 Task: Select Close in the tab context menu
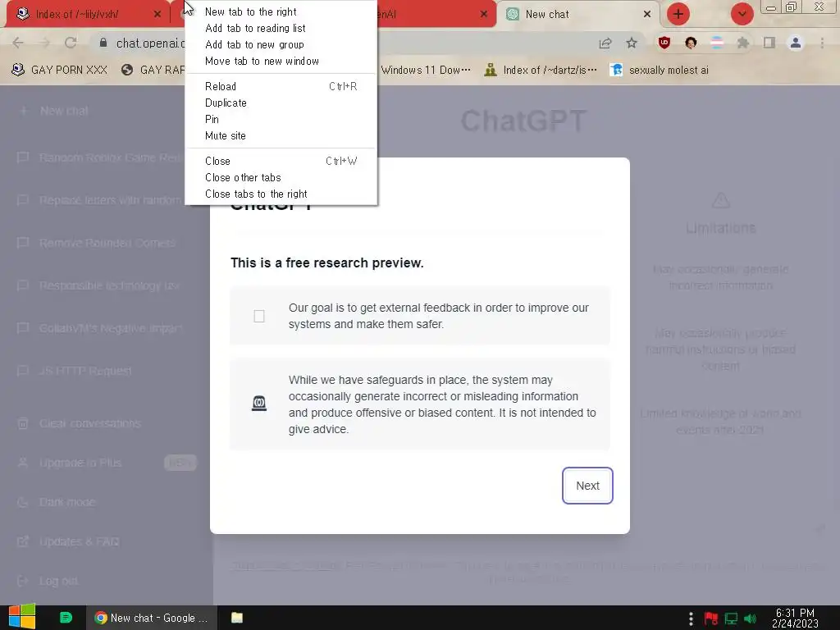[281, 162]
